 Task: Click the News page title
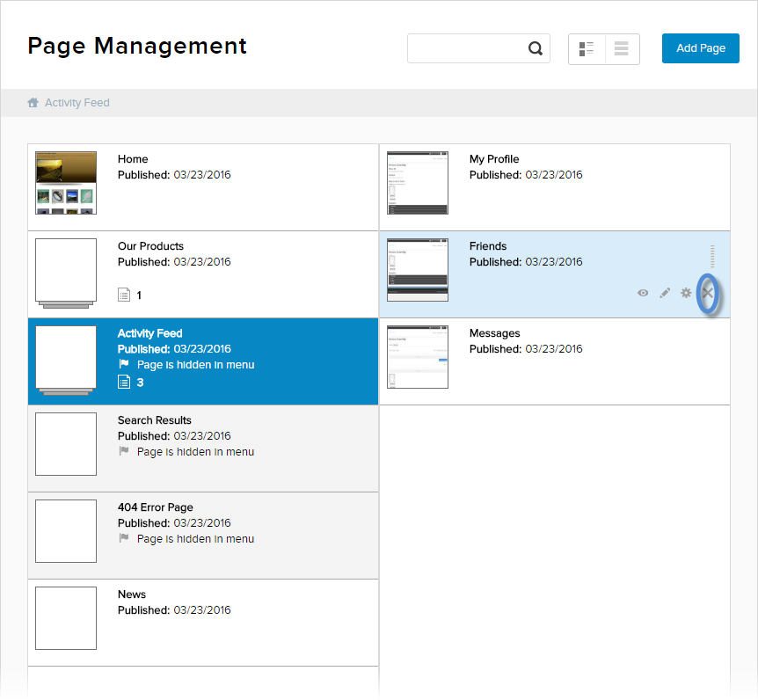(x=132, y=594)
